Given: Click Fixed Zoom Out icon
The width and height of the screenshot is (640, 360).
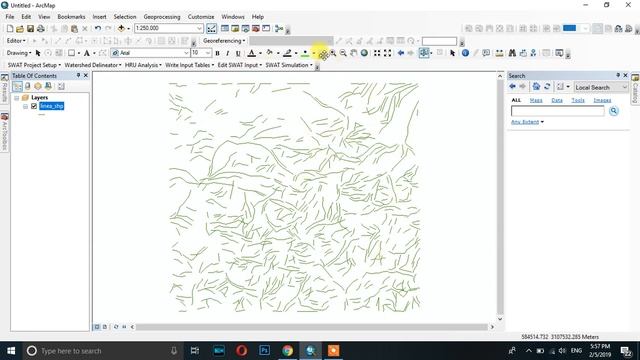Looking at the screenshot, I should 387,53.
